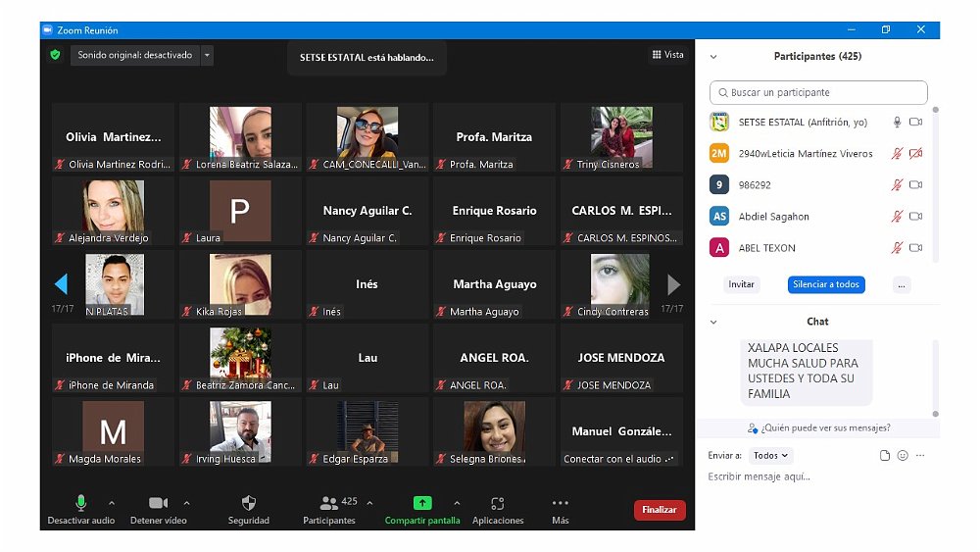The image size is (980, 552).
Task: Click the file attachment icon in chat
Action: [885, 456]
